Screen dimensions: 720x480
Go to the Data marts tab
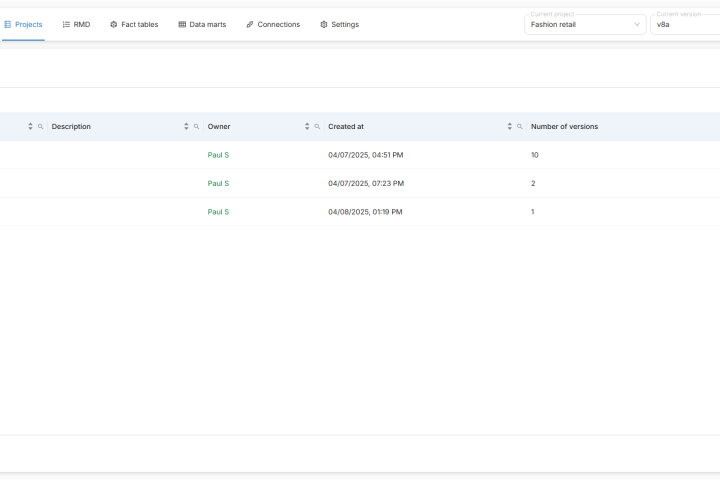(201, 24)
